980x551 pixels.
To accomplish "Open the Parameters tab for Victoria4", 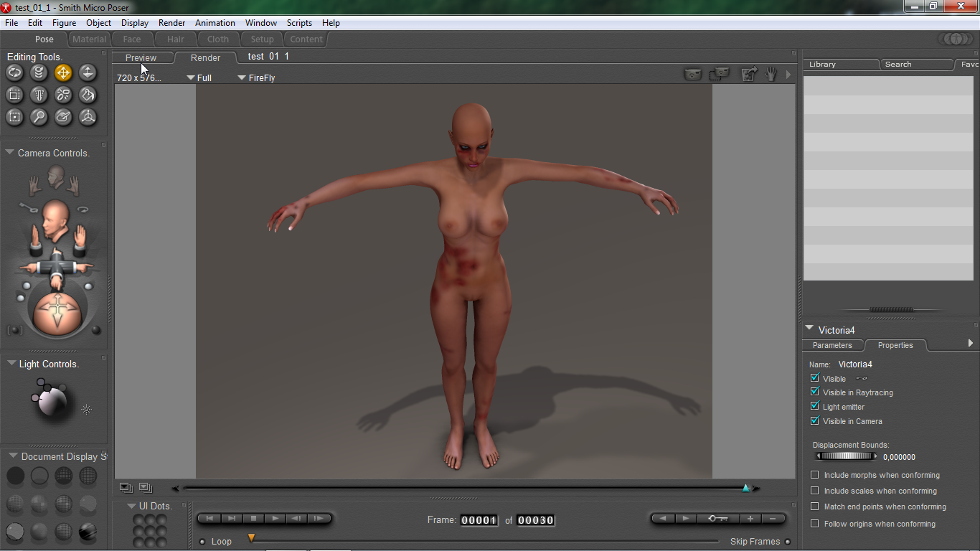I will [x=832, y=345].
